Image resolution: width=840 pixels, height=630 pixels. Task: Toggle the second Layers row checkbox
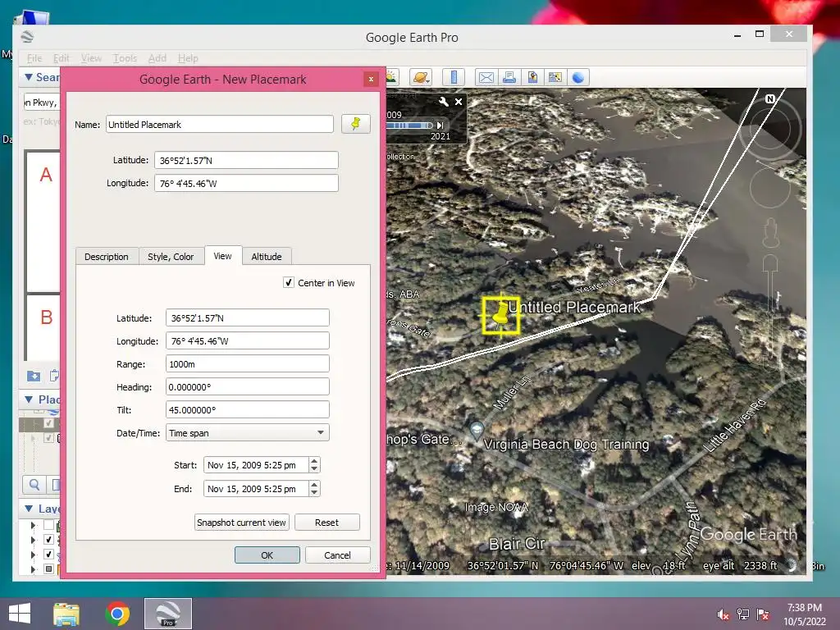pos(48,540)
